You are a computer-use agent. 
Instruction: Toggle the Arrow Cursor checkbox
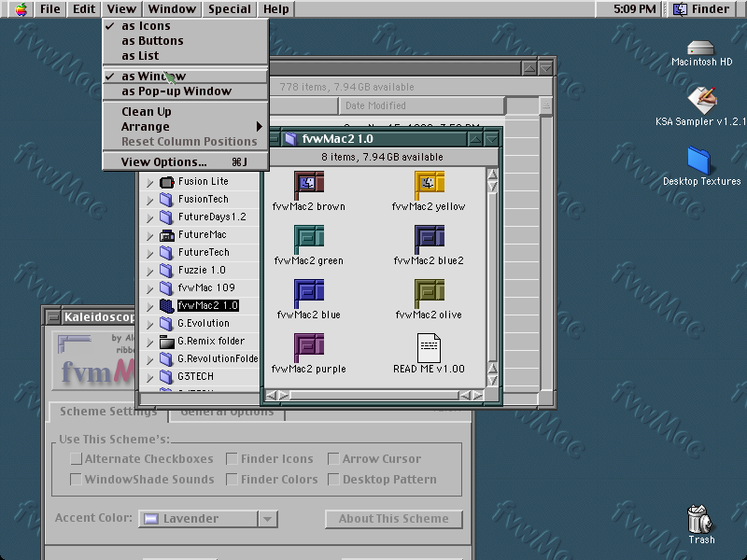333,458
